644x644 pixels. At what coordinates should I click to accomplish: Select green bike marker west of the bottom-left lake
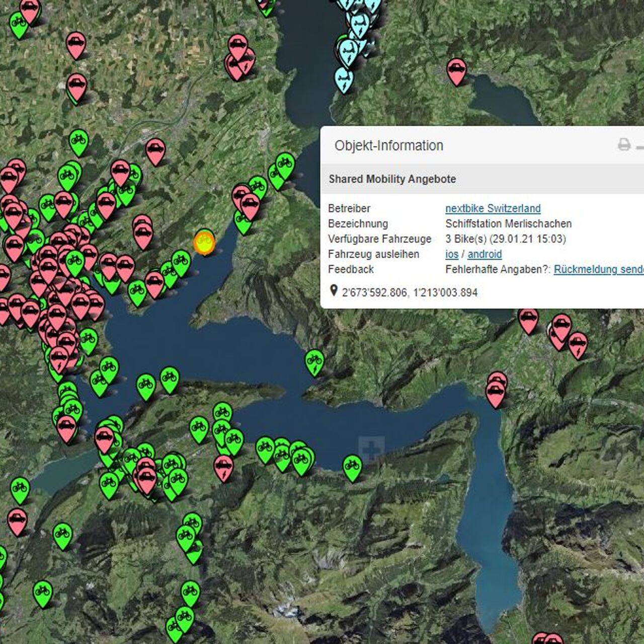20,491
